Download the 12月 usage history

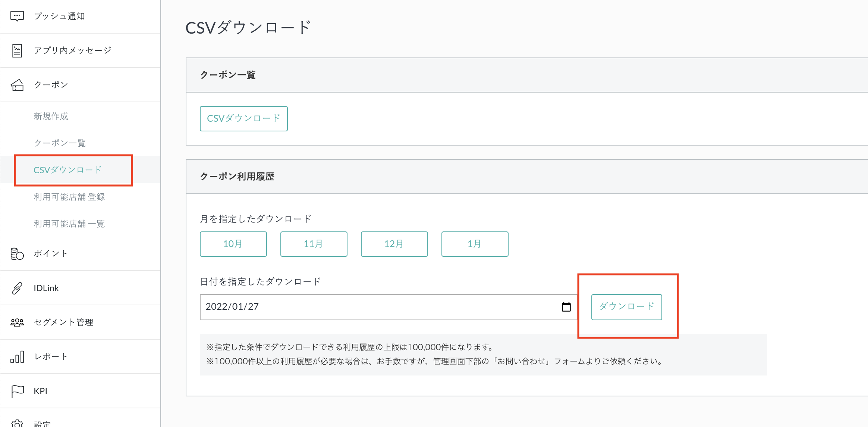pyautogui.click(x=394, y=244)
